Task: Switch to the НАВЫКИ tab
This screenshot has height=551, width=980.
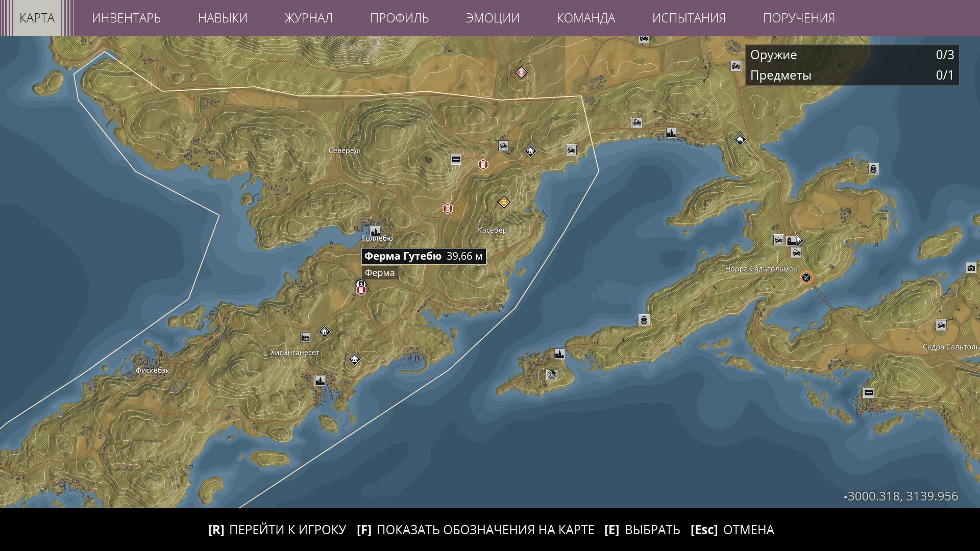Action: click(223, 18)
